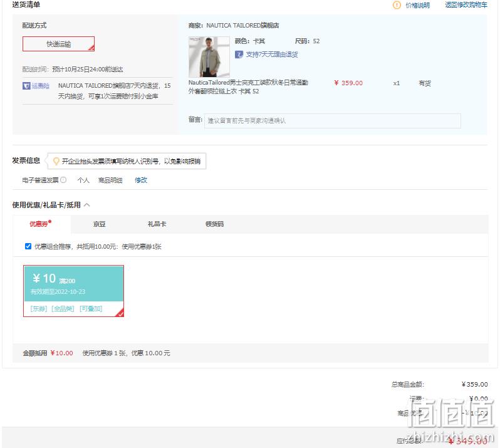Click the 个人 invoice title text
The image size is (500, 448).
coord(83,180)
